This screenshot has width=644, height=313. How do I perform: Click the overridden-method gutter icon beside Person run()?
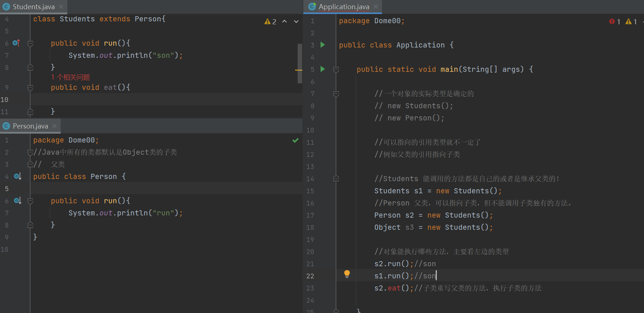[17, 201]
